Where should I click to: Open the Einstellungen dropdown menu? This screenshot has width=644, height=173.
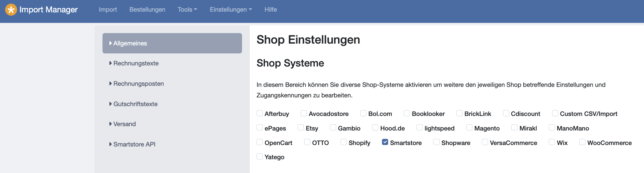point(231,10)
